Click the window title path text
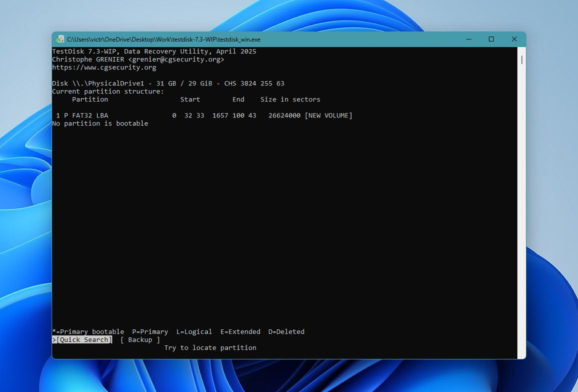Screen dimensions: 578x392 pyautogui.click(x=164, y=39)
